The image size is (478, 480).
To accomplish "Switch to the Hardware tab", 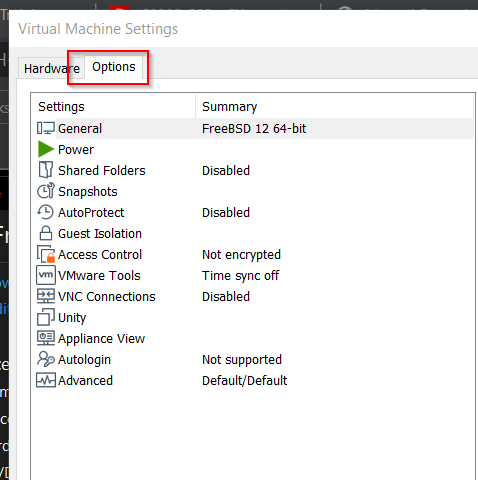I will coord(52,68).
